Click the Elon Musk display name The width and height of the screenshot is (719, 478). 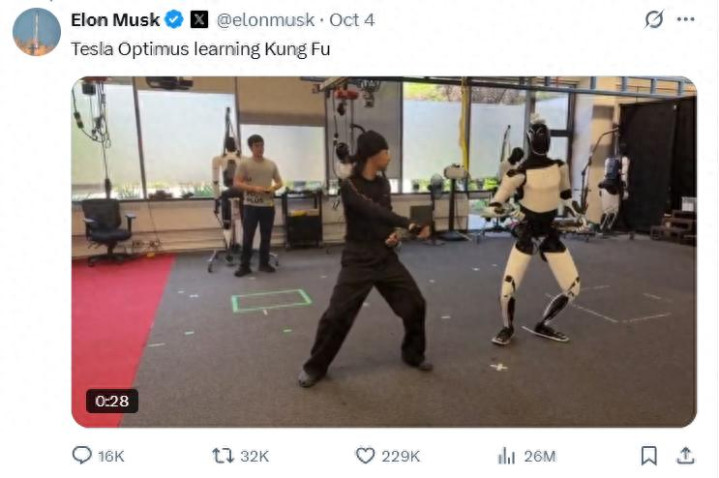[x=115, y=20]
